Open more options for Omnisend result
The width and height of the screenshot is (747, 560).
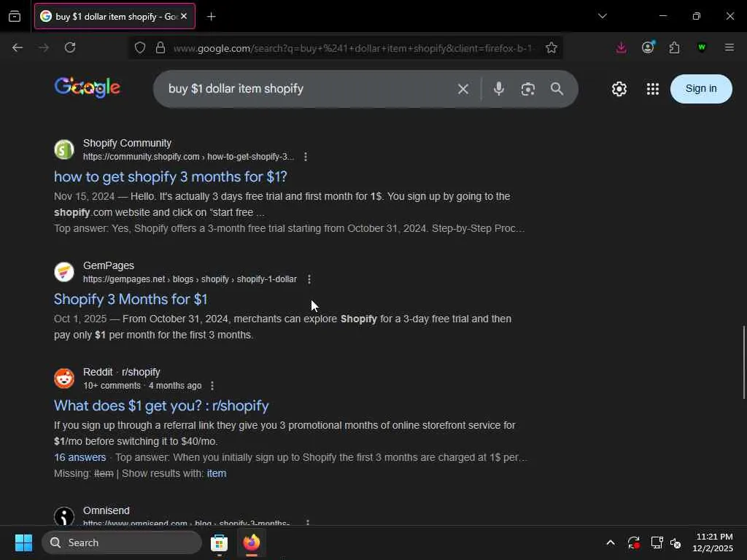[308, 523]
